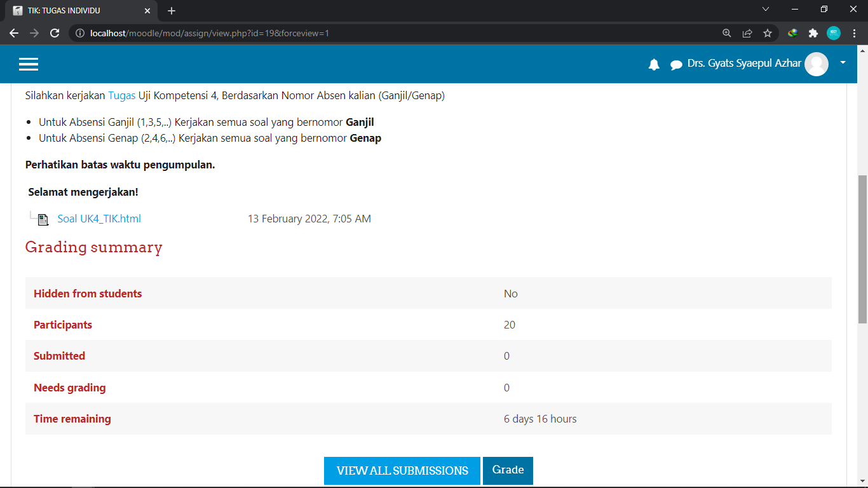
Task: Close the TIK: TUGAS INDIVIDU tab
Action: 147,11
